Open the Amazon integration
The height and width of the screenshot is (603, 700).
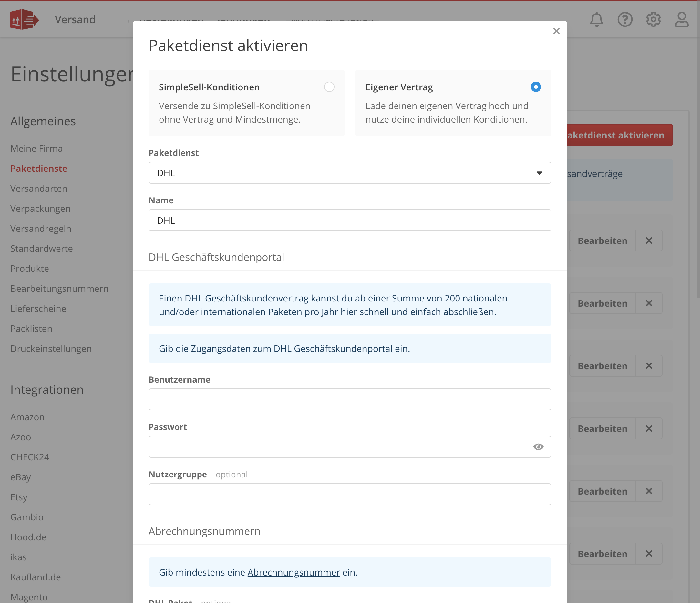point(27,417)
